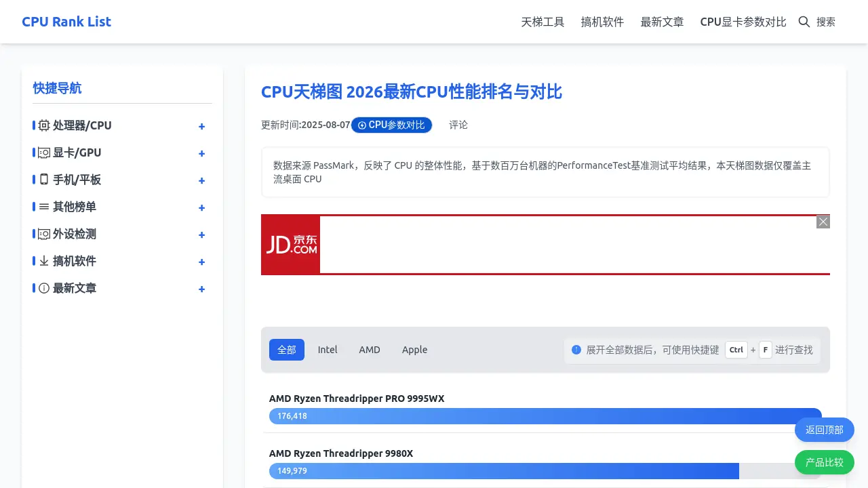Open the 搞机软件 top nav item
Screen dimensions: 868x488
[x=602, y=22]
